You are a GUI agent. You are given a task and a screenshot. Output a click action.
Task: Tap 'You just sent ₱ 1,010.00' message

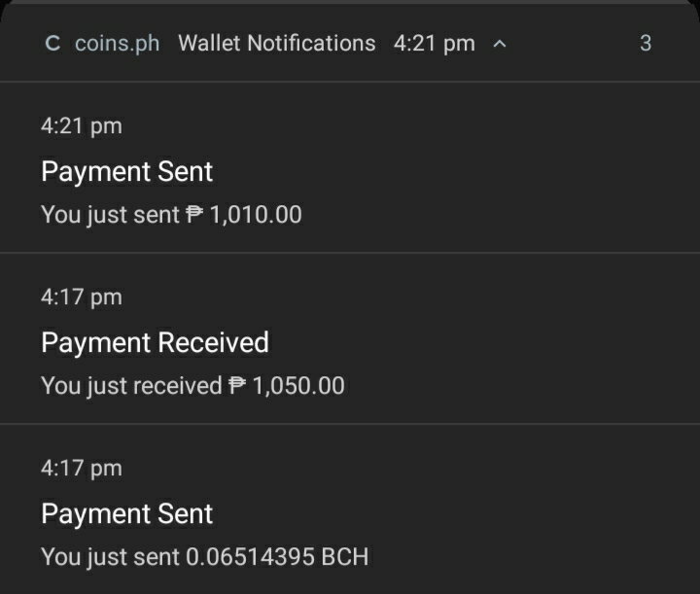pyautogui.click(x=171, y=215)
